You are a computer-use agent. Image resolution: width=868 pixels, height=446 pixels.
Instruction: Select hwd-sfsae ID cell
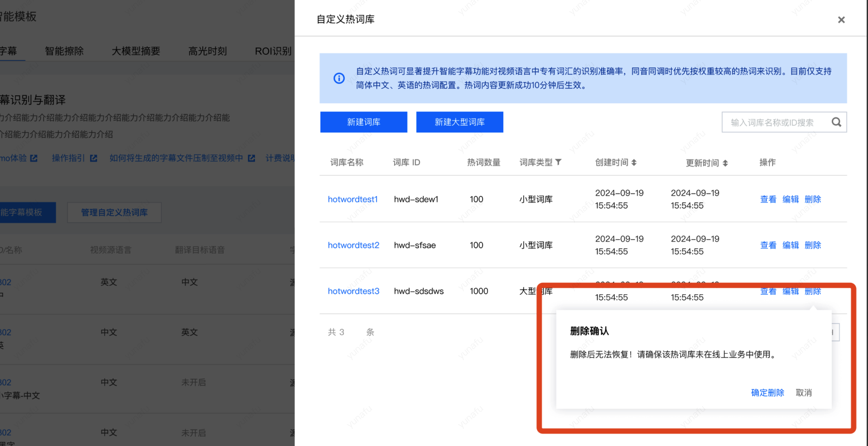[x=415, y=245]
